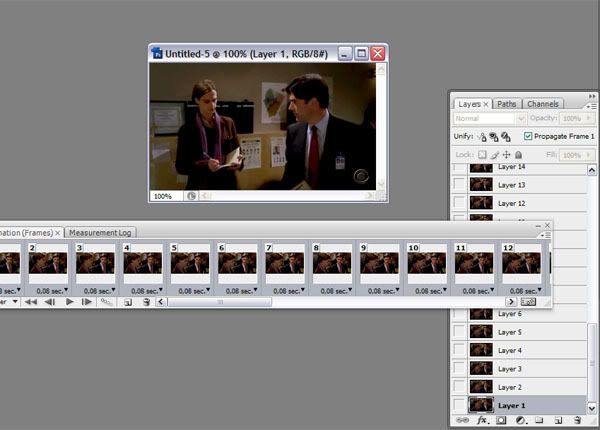This screenshot has width=600, height=430.
Task: Click the Unify layer position icon
Action: pyautogui.click(x=482, y=137)
